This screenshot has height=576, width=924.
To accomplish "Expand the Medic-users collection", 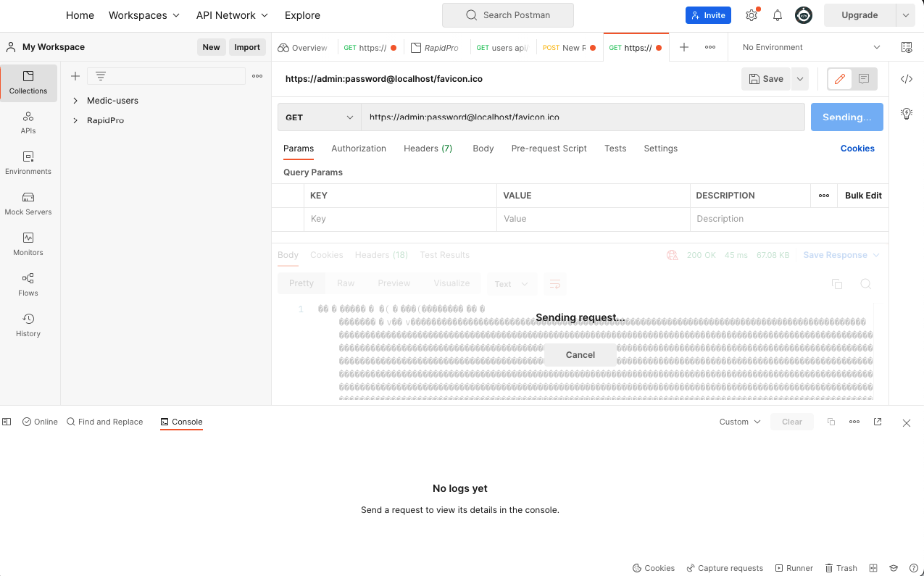I will pos(75,100).
